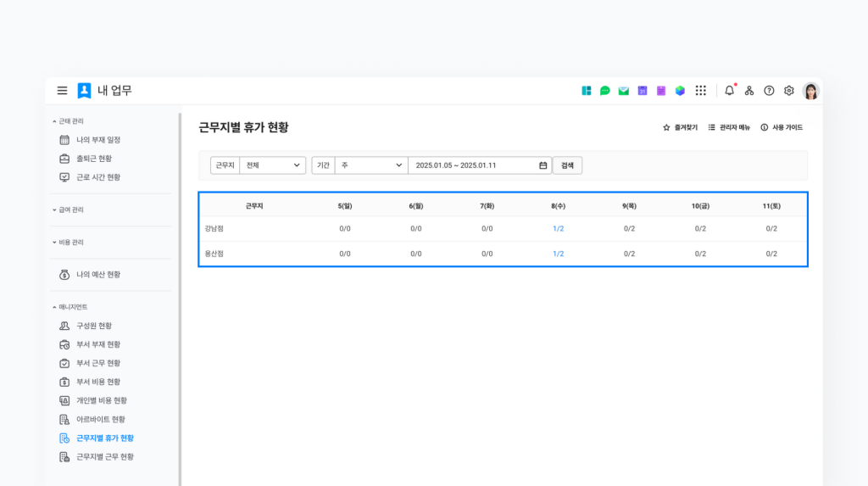The width and height of the screenshot is (868, 486).
Task: Click the 6(월) column header
Action: pyautogui.click(x=415, y=206)
